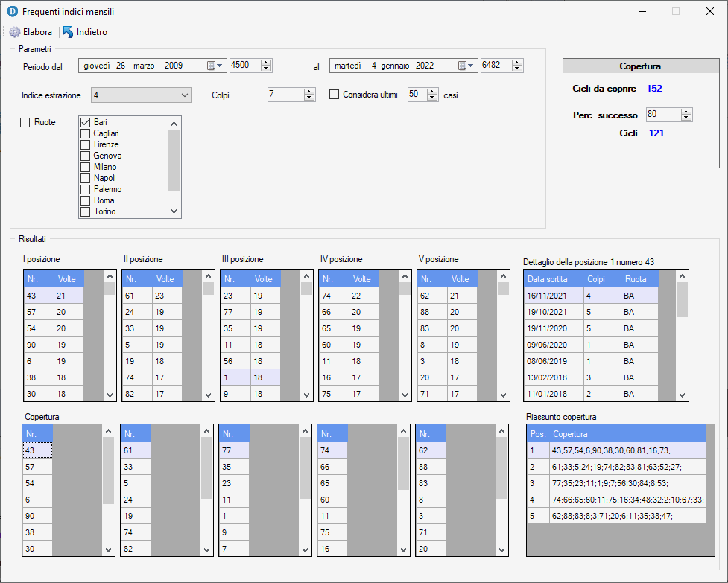Click Colpi column header in Dettaglio
The image size is (728, 583).
603,279
